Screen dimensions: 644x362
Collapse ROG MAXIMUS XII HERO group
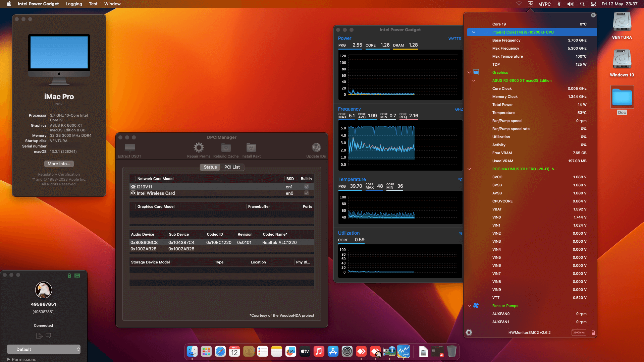tap(469, 169)
